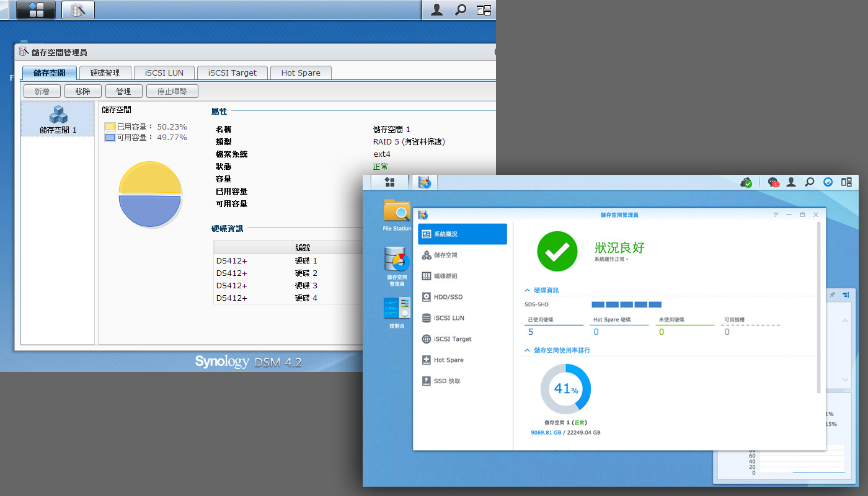Click the SDS-5HD disk slot indicators
This screenshot has width=868, height=496.
click(x=627, y=304)
